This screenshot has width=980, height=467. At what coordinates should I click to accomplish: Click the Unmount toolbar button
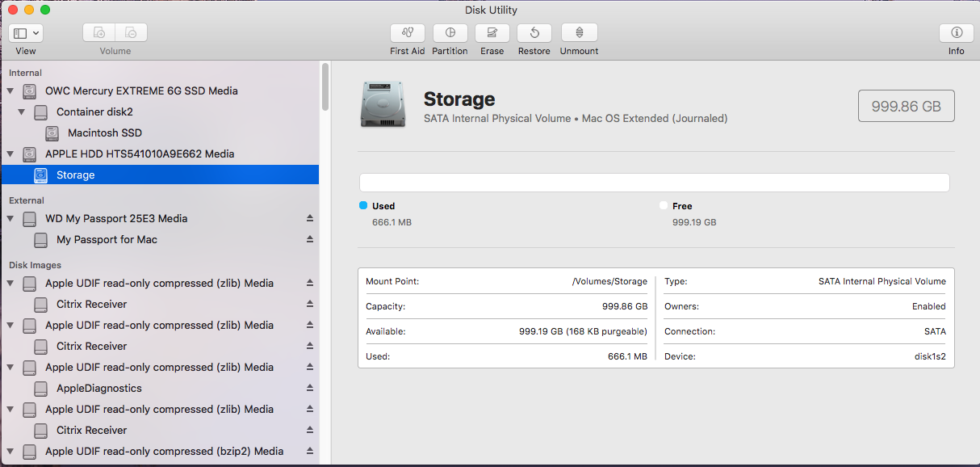click(579, 33)
